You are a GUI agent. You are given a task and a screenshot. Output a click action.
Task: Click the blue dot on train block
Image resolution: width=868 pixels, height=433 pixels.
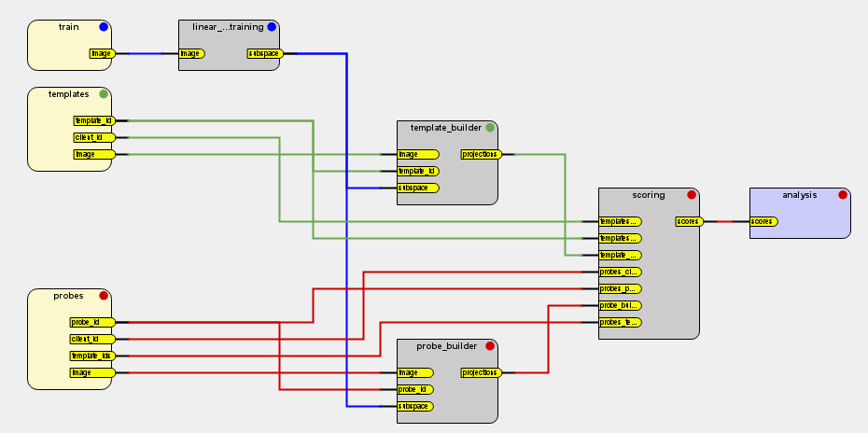(104, 27)
